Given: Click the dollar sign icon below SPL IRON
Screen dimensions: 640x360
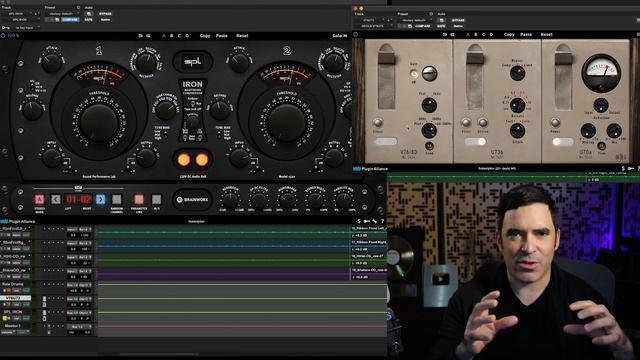Looking at the screenshot, I should [359, 221].
